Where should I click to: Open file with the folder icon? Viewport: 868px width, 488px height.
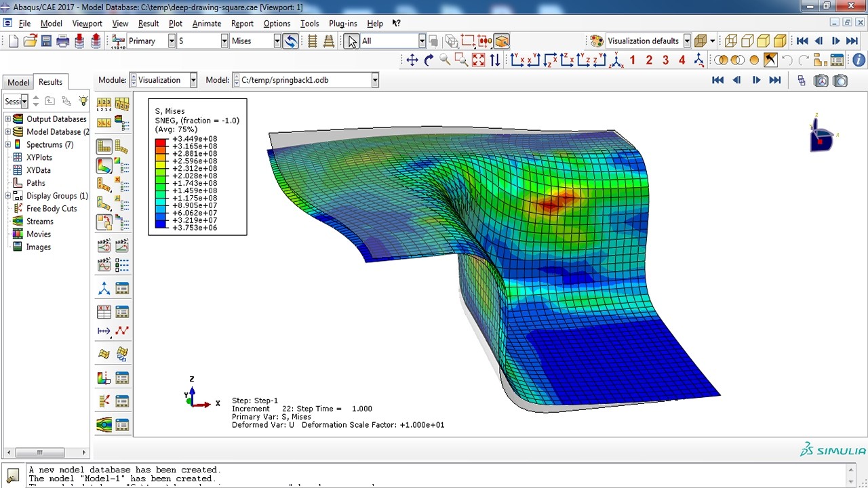pyautogui.click(x=30, y=41)
